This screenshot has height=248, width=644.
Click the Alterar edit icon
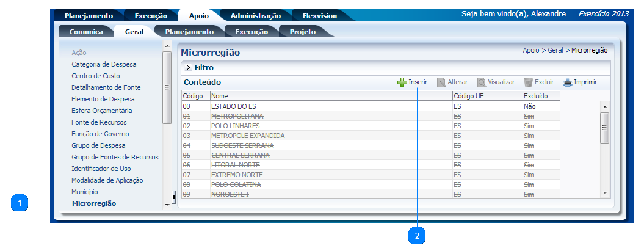441,82
